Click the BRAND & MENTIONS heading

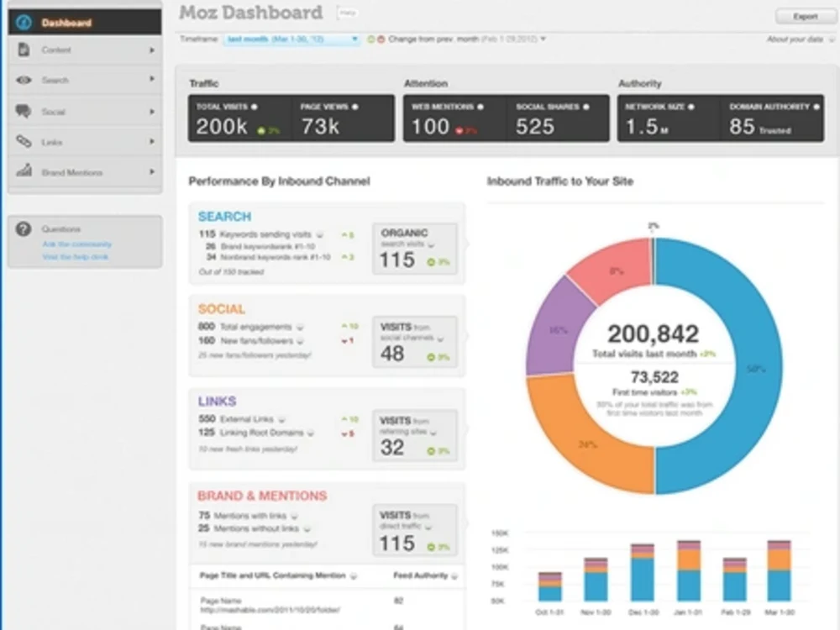[x=262, y=496]
